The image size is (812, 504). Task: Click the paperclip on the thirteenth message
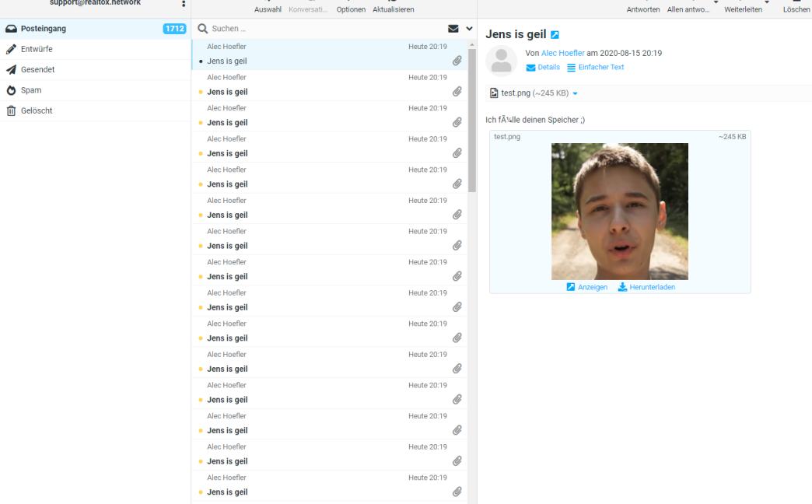[457, 430]
